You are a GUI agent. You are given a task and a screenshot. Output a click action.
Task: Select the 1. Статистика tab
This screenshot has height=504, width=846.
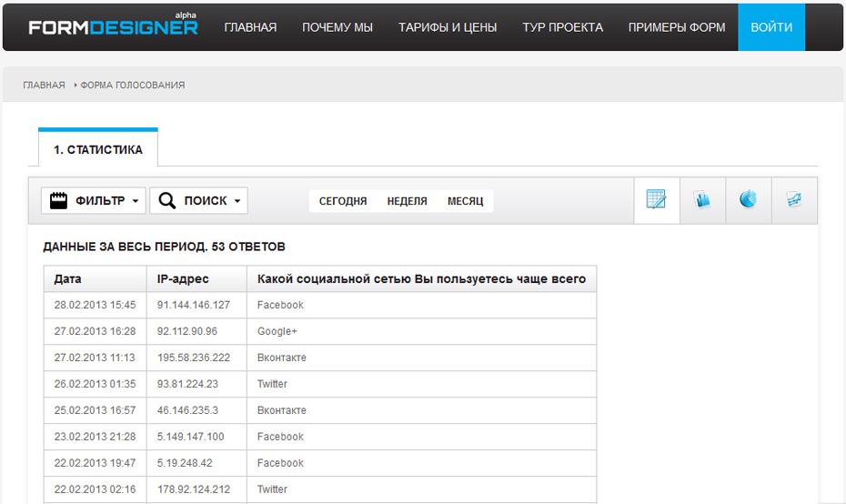point(98,149)
